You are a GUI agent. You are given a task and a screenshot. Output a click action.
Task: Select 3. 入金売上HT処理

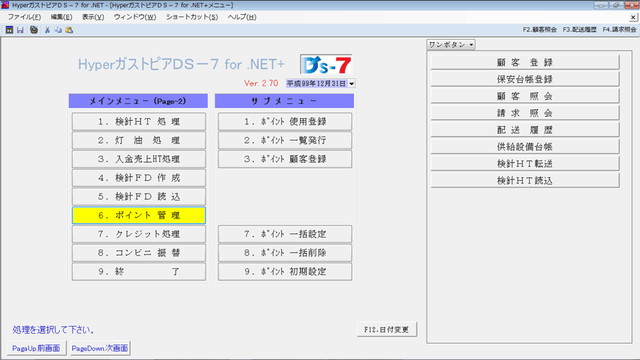click(x=139, y=159)
